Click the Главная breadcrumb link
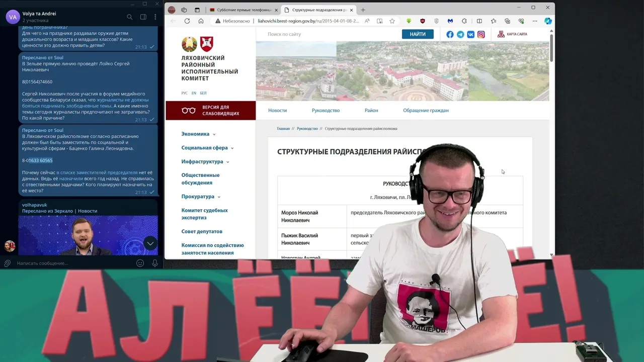 283,129
